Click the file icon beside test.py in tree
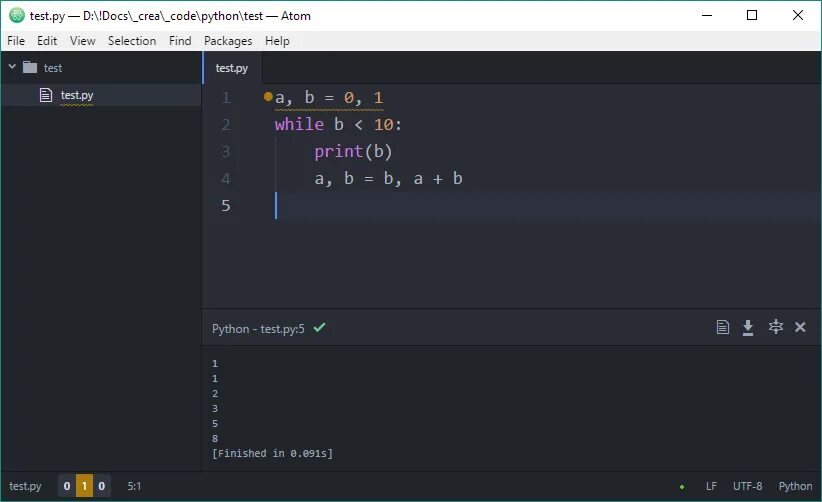Viewport: 822px width, 502px height. coord(46,95)
